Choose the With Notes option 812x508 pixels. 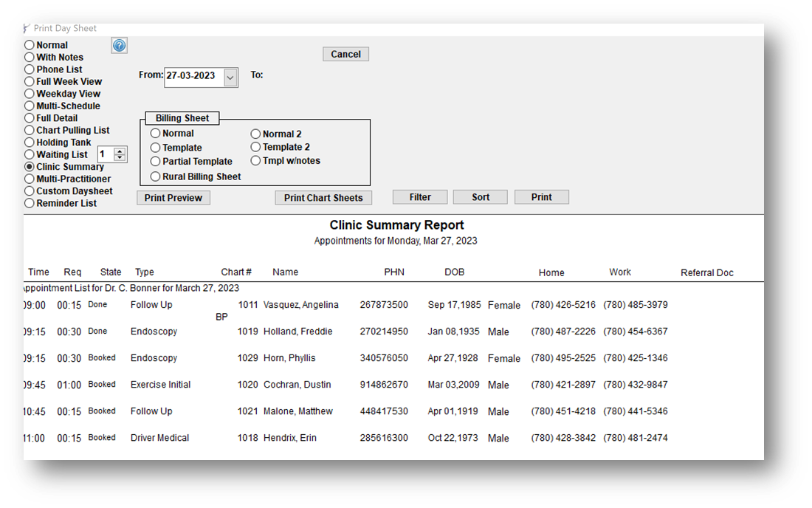tap(29, 57)
